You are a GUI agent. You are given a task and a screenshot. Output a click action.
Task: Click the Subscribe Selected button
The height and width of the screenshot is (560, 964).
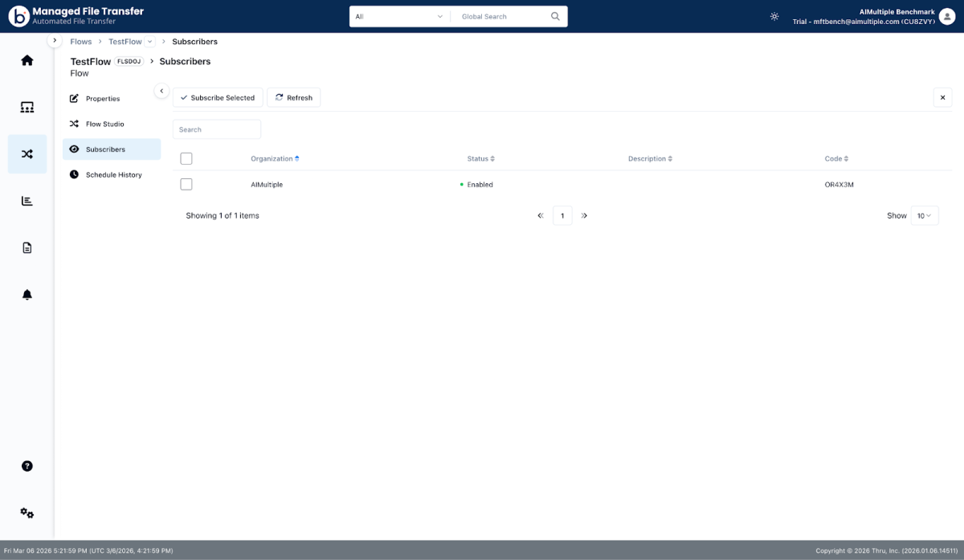[218, 98]
